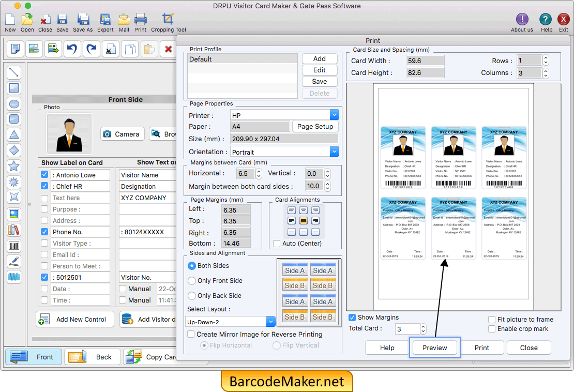This screenshot has width=574, height=392.
Task: Adjust margin between both card sides stepper
Action: [x=328, y=186]
